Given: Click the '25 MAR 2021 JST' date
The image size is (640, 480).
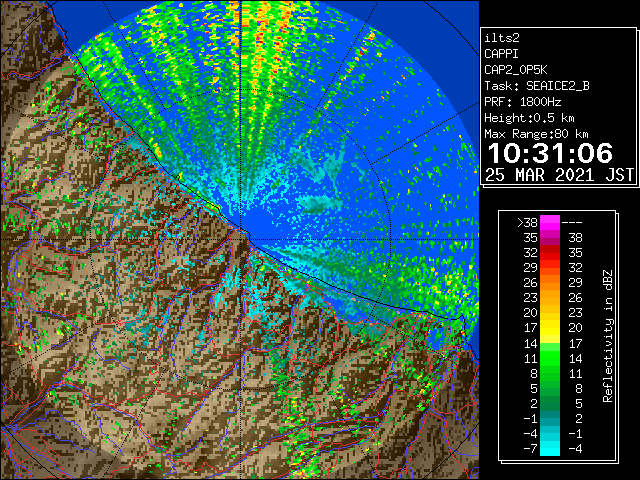Looking at the screenshot, I should pyautogui.click(x=560, y=175).
